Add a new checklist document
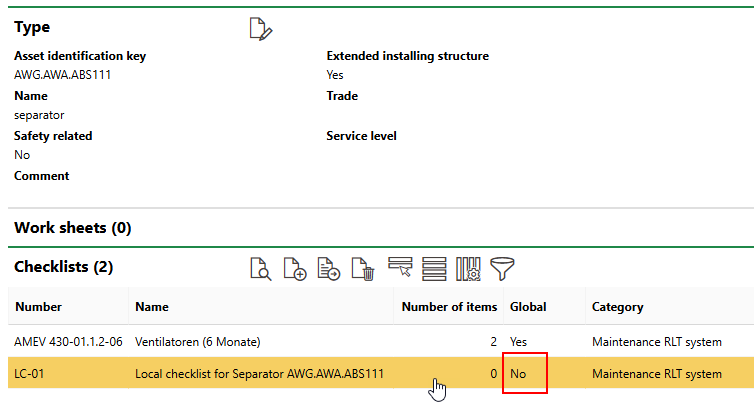The height and width of the screenshot is (406, 754). pyautogui.click(x=295, y=268)
